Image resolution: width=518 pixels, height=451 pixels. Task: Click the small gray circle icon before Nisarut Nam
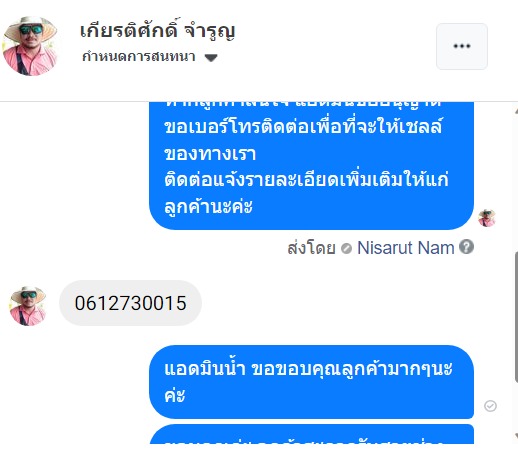346,248
